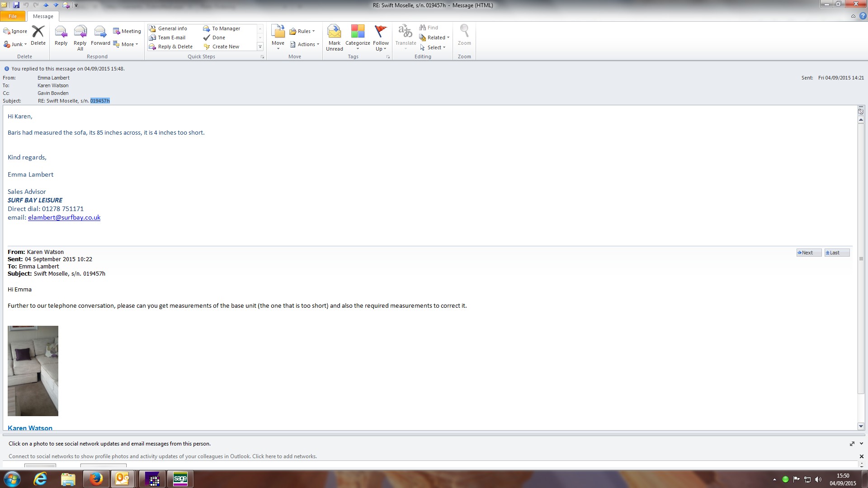Create a Meeting from this email

click(x=127, y=31)
